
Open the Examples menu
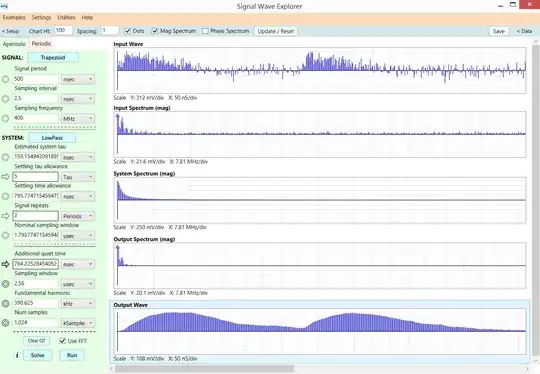pyautogui.click(x=14, y=17)
